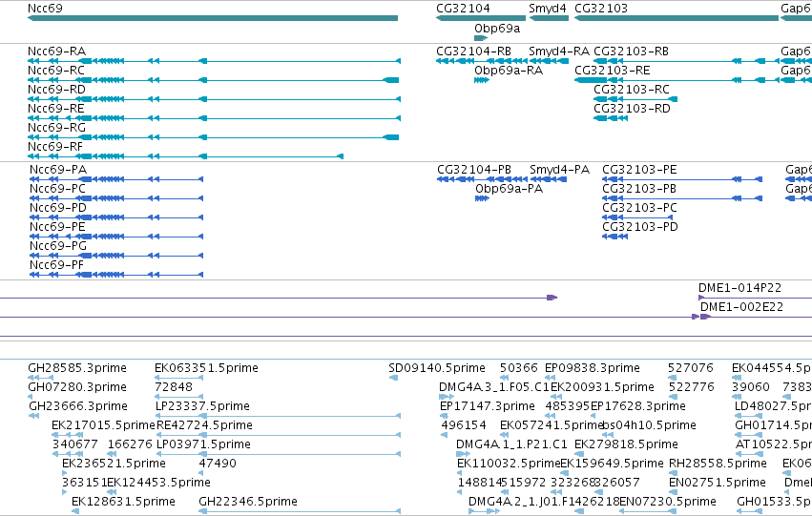Click EST LP03971.5prime
812x516 pixels.
pyautogui.click(x=203, y=445)
